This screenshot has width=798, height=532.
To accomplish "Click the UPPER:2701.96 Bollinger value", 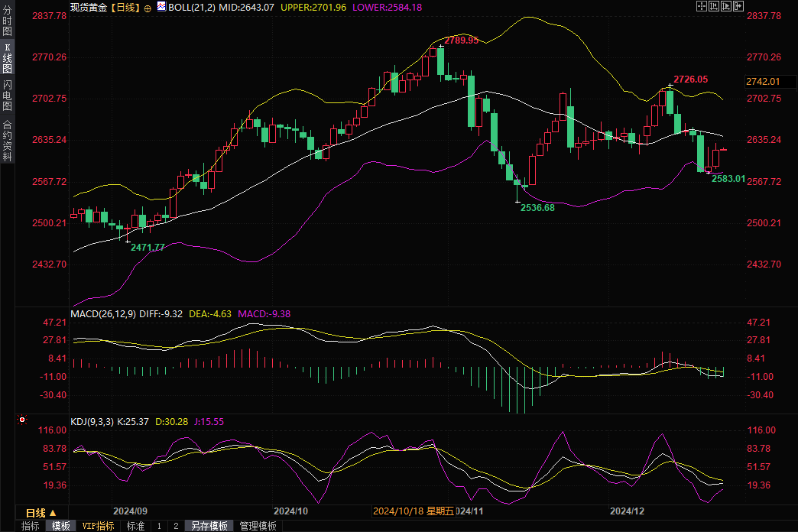I will [313, 8].
